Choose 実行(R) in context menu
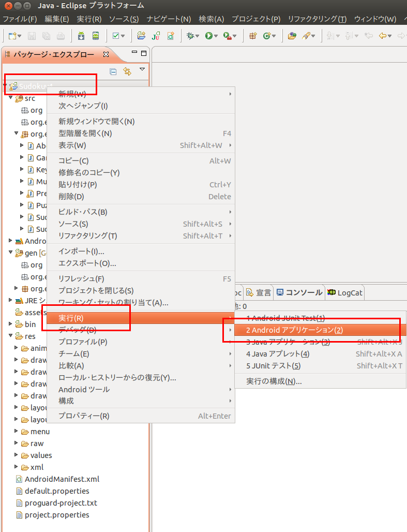407x532 pixels. pyautogui.click(x=141, y=318)
